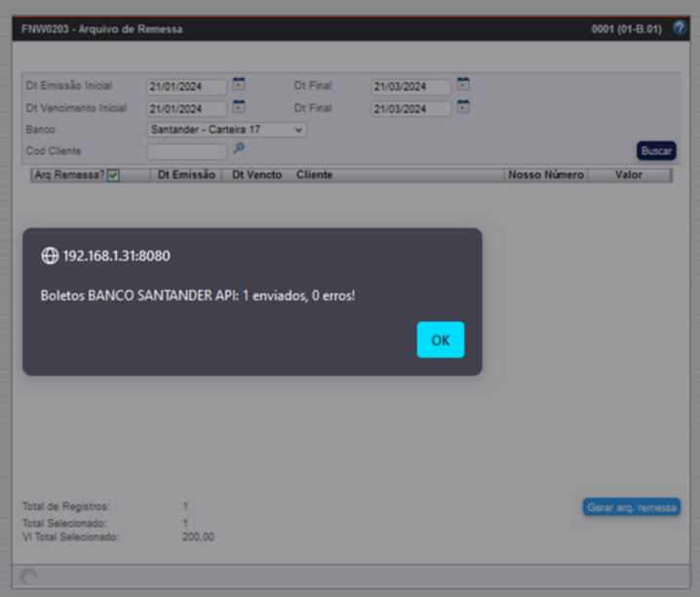700x597 pixels.
Task: Click globe icon next to 192.168.1.31:8080
Action: (50, 256)
